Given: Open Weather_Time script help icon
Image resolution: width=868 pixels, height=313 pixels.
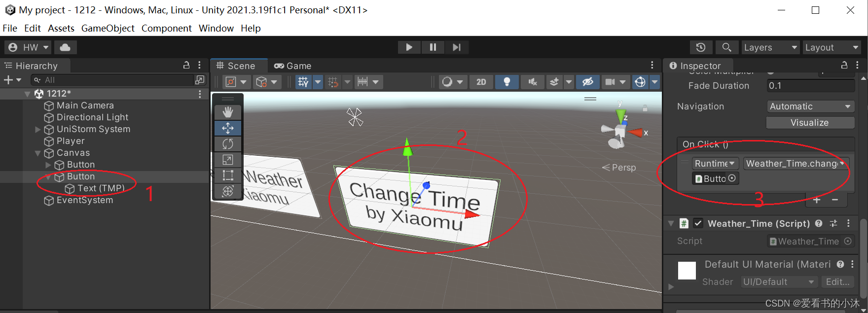Looking at the screenshot, I should pyautogui.click(x=819, y=223).
